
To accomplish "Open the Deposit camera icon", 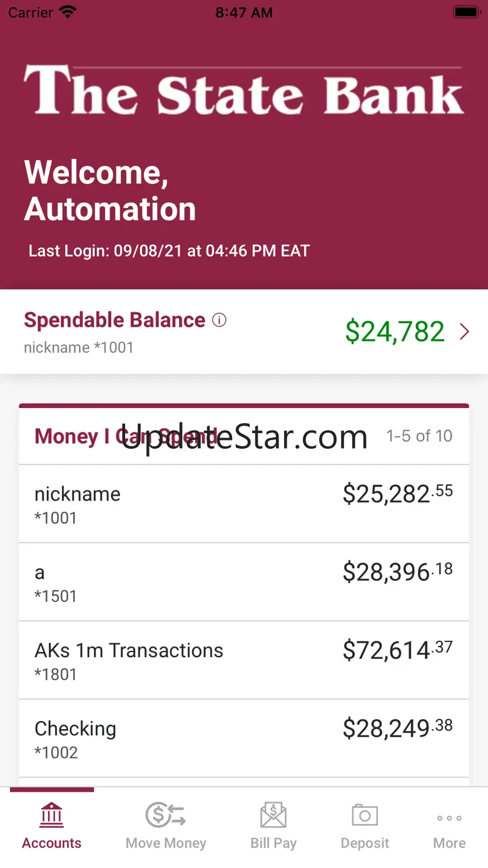I will [365, 815].
